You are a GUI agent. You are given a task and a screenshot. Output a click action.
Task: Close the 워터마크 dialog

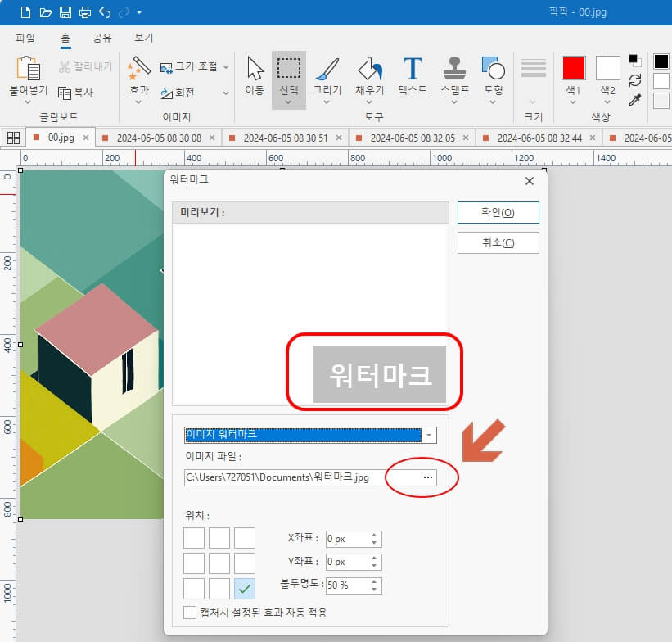pos(530,181)
